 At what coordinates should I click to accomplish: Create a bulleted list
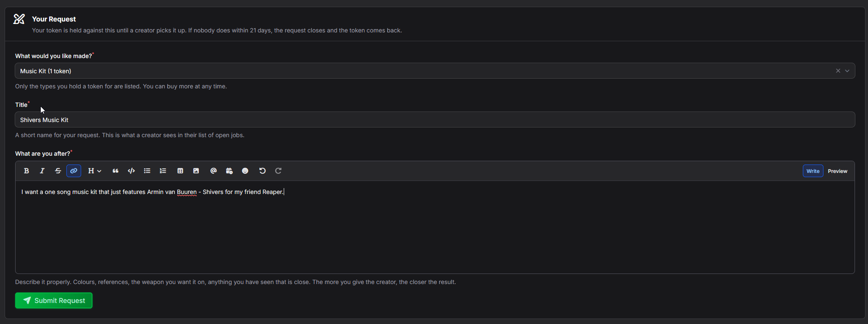(147, 171)
